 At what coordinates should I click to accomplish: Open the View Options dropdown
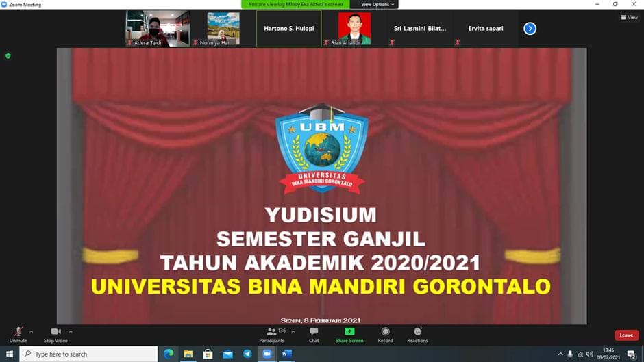tap(377, 4)
